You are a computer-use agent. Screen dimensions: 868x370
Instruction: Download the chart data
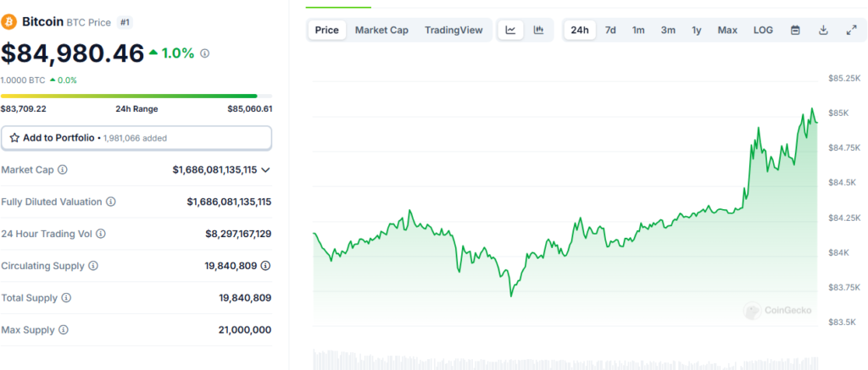point(823,30)
